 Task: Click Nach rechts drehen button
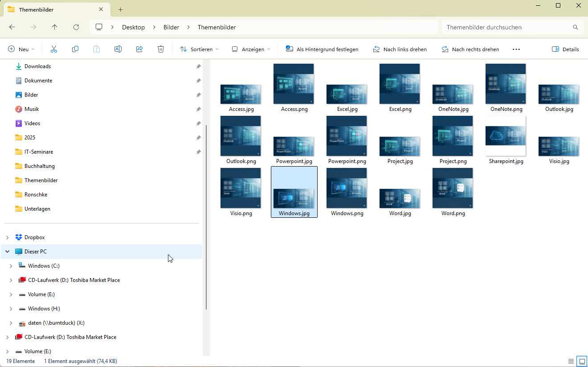click(470, 49)
